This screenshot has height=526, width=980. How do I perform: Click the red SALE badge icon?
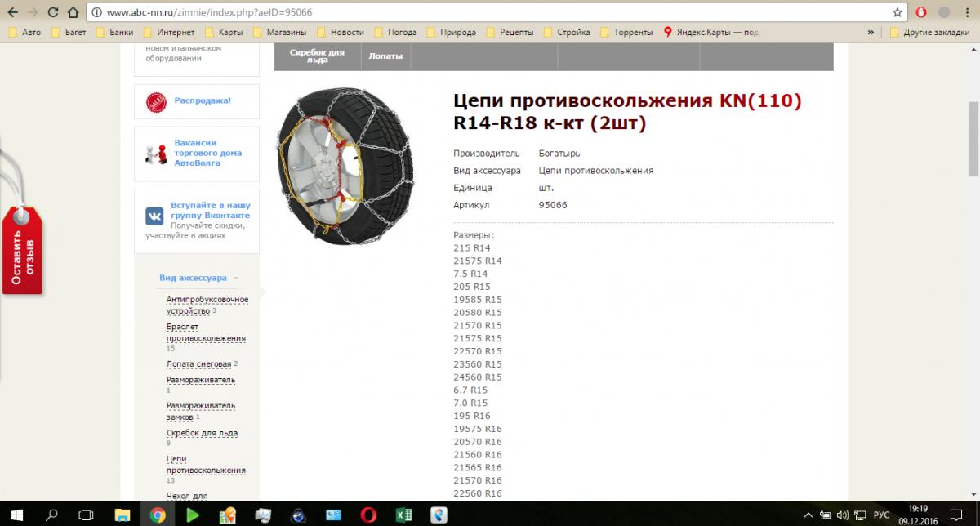tap(155, 101)
